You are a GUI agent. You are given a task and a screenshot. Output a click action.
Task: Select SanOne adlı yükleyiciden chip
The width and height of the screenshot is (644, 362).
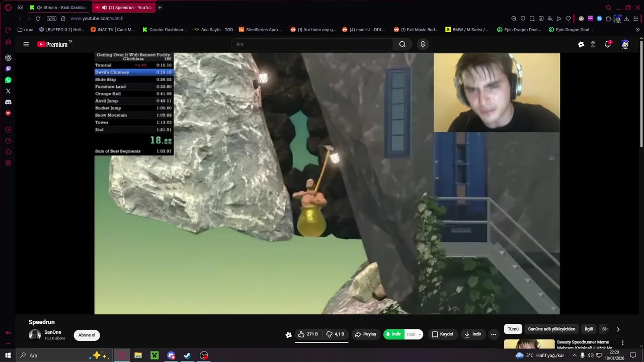(x=551, y=329)
